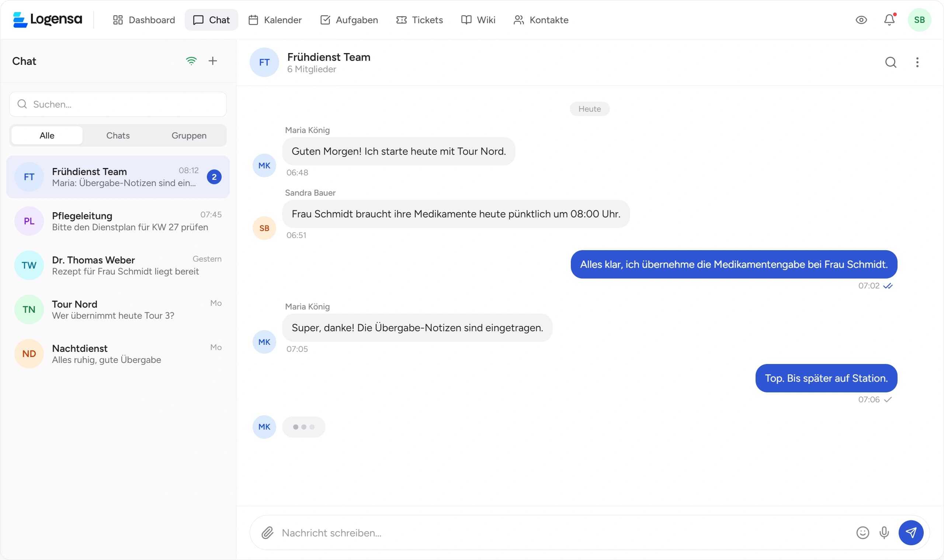Viewport: 944px width, 560px height.
Task: Click MK avatar beside Super, danke message
Action: (x=264, y=342)
